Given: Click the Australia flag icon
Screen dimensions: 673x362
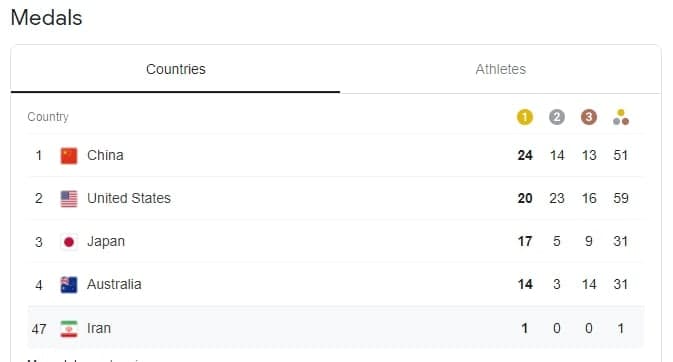Looking at the screenshot, I should click(x=69, y=285).
